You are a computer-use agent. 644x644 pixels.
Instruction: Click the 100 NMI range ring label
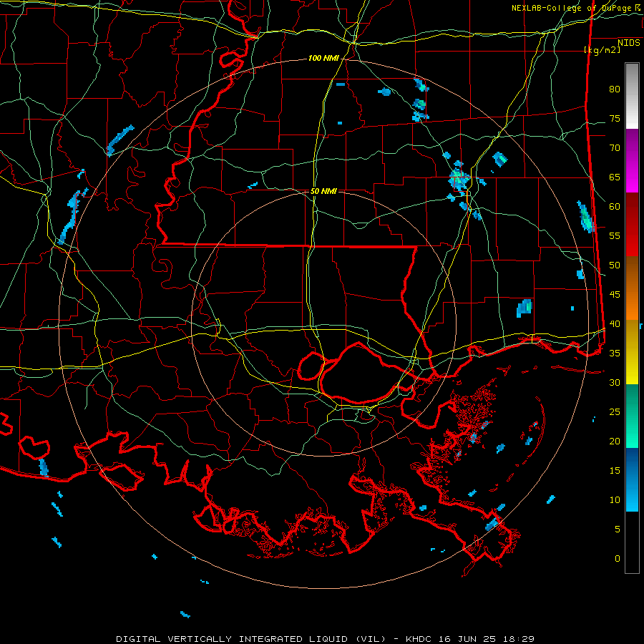pos(323,59)
